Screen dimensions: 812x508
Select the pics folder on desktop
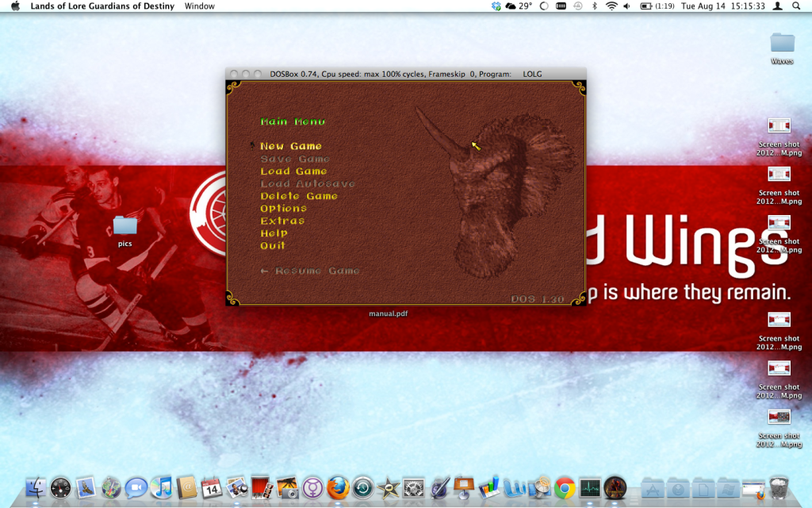point(124,231)
